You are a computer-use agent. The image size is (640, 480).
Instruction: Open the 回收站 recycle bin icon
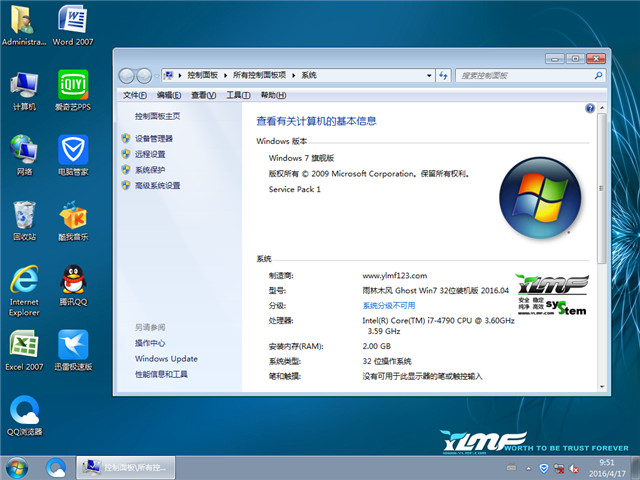pos(24,220)
